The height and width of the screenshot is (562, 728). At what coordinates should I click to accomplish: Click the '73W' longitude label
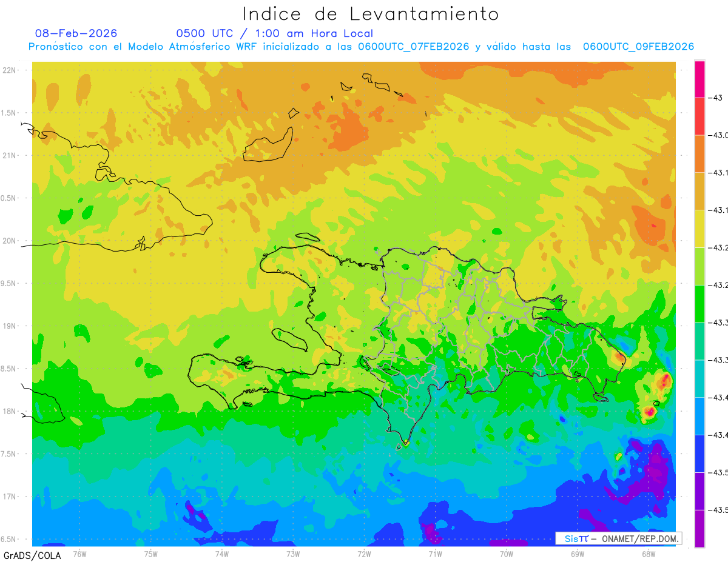point(293,554)
